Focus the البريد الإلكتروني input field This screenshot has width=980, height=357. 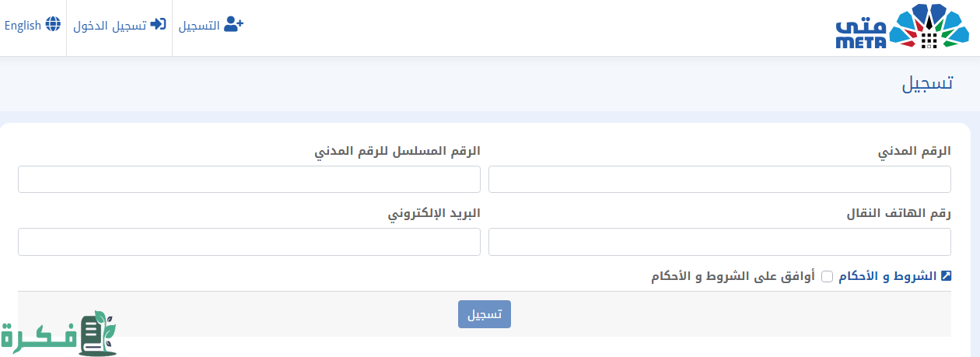click(249, 241)
